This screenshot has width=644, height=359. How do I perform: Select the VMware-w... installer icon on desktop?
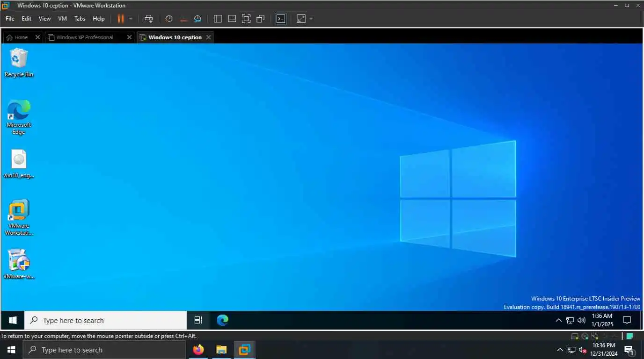point(19,264)
